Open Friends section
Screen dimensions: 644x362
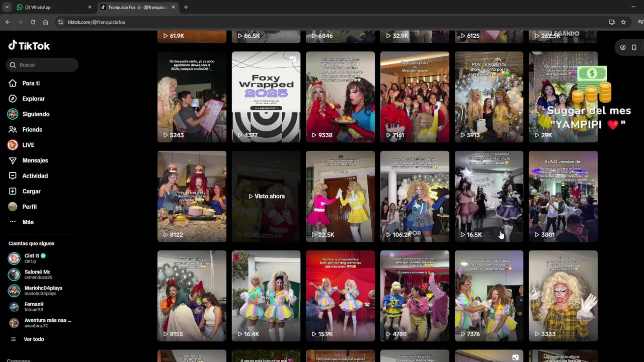click(x=32, y=130)
